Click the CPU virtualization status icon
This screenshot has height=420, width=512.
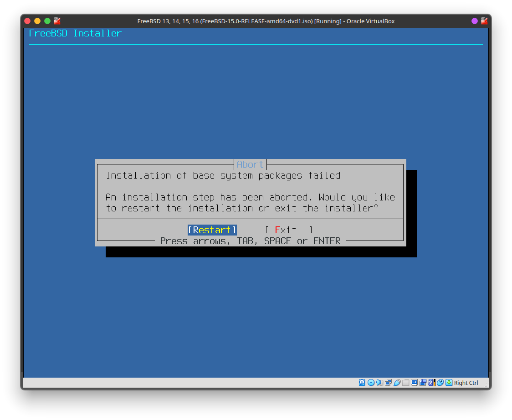[431, 383]
